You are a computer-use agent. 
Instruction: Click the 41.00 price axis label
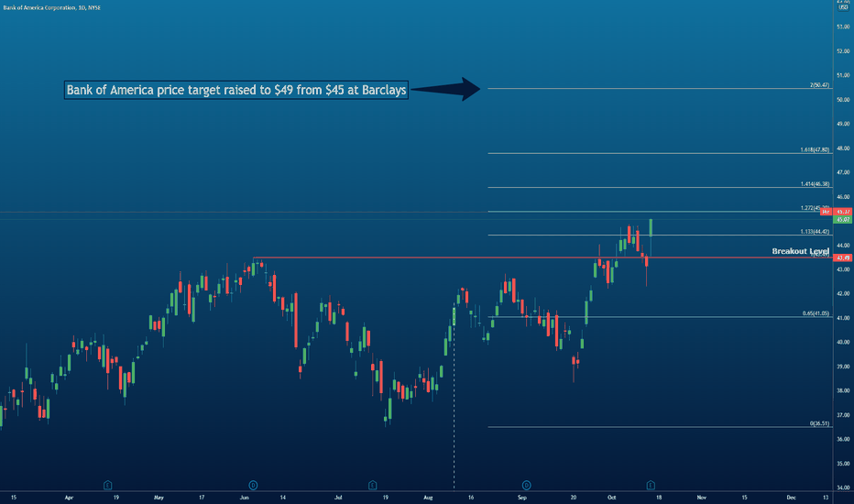pos(843,318)
